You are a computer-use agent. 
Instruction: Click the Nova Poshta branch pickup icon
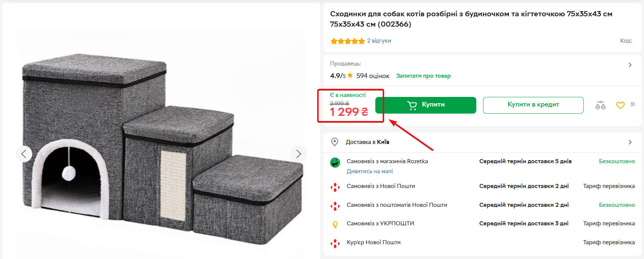(335, 187)
